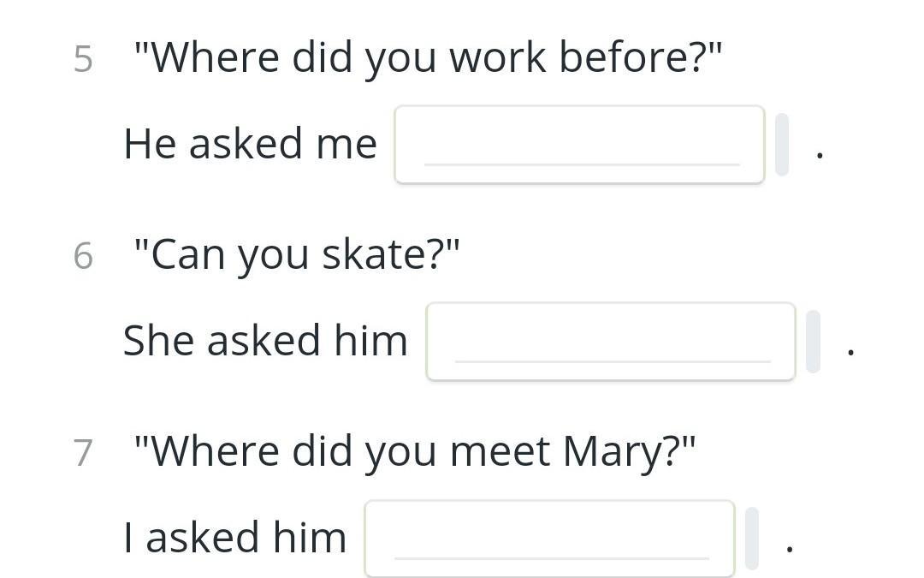Click the question number 6
Image resolution: width=924 pixels, height=578 pixels.
83,256
